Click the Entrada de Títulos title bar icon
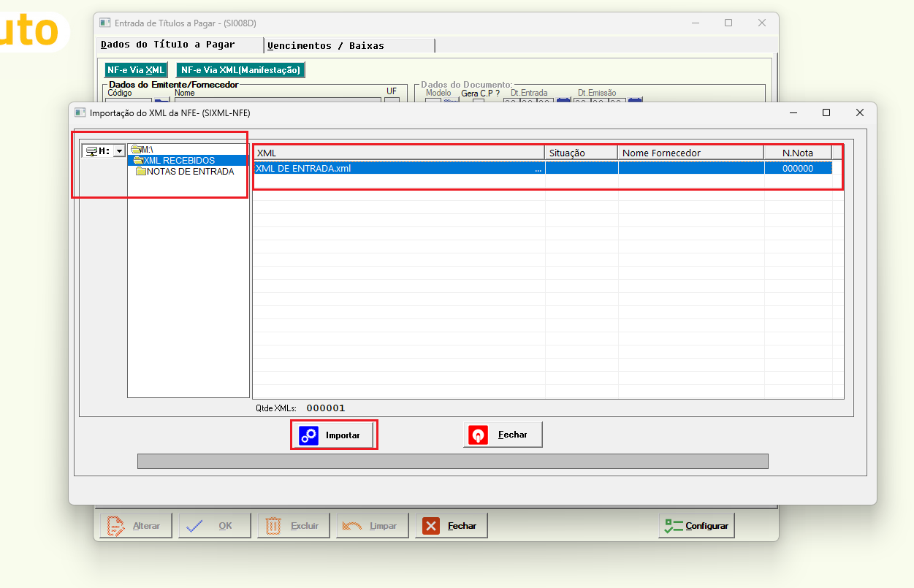 pos(104,23)
